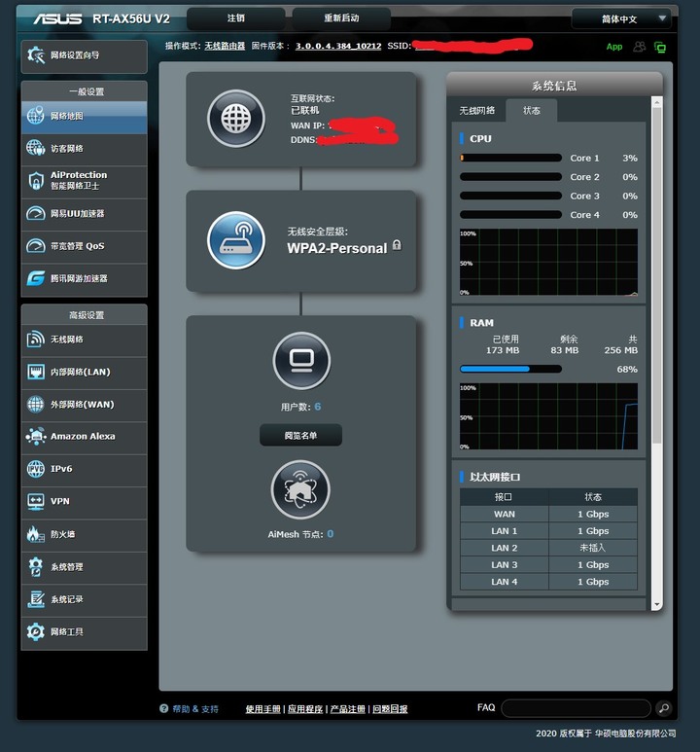Open the 简体中文 language dropdown
The height and width of the screenshot is (752, 700).
[621, 19]
